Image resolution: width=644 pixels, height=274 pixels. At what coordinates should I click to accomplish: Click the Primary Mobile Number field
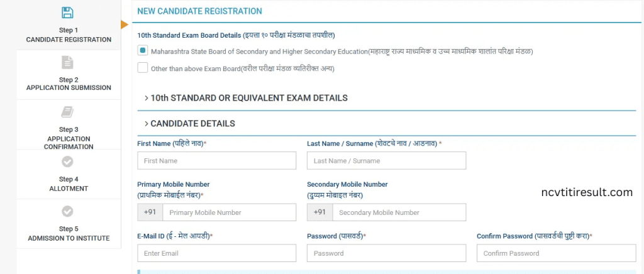(x=229, y=212)
